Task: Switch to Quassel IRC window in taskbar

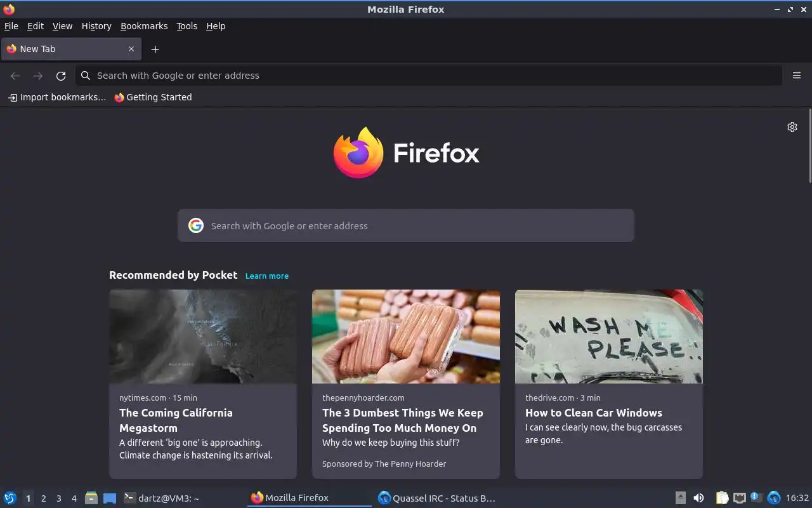Action: 436,498
